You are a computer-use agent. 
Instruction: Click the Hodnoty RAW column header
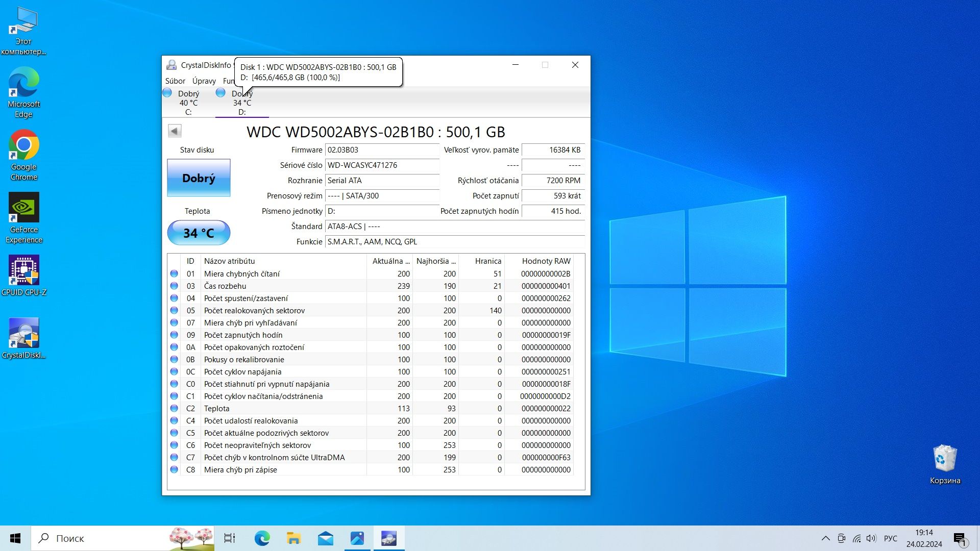click(x=539, y=261)
